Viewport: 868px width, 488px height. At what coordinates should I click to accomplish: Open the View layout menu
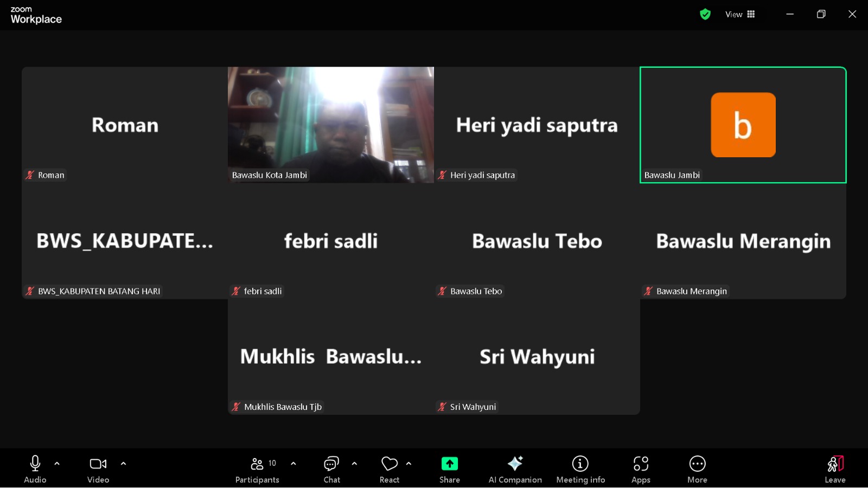(739, 14)
